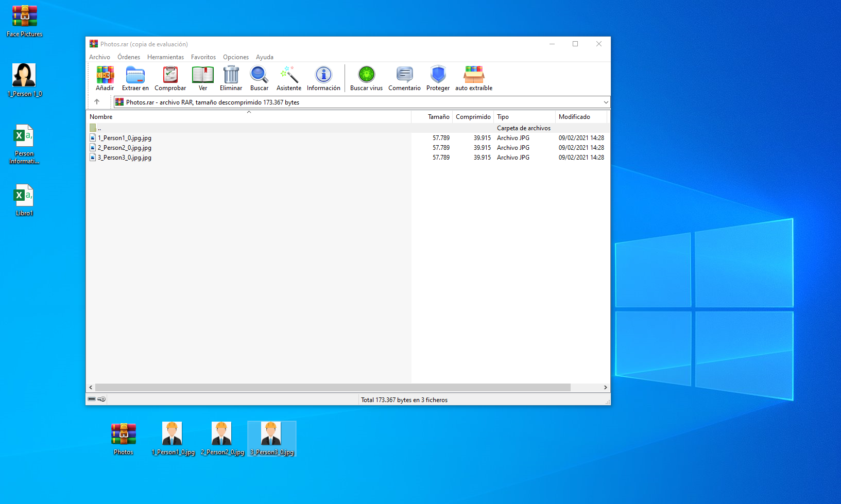Viewport: 841px width, 504px height.
Task: Open the Opciones menu
Action: [236, 57]
